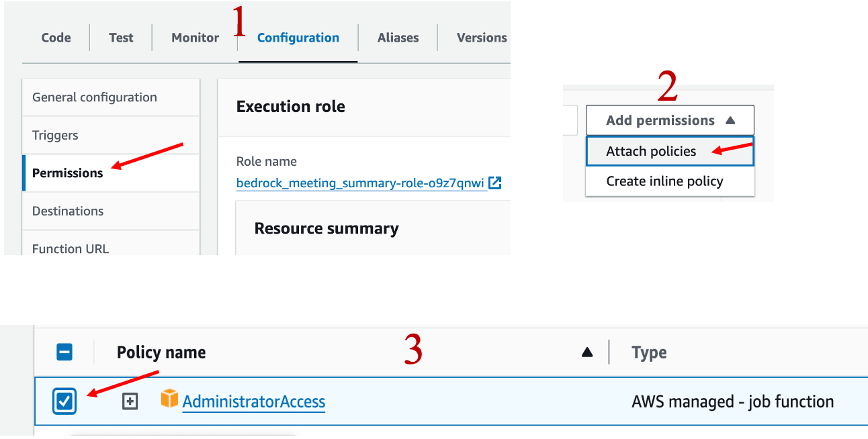Open the bedrock_meeting_summary role link

point(360,183)
